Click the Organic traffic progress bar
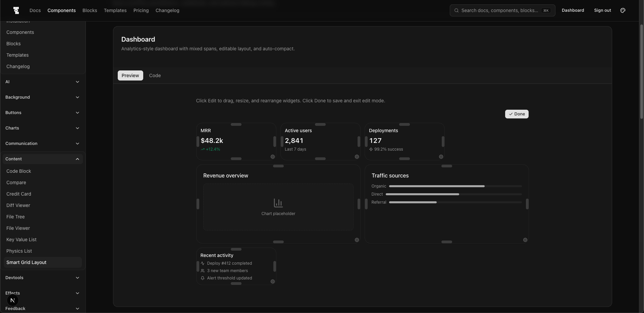The height and width of the screenshot is (313, 644). click(x=455, y=186)
